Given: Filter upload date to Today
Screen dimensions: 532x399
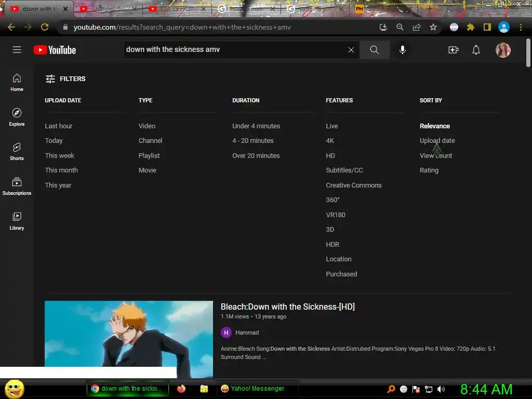Looking at the screenshot, I should (x=54, y=140).
